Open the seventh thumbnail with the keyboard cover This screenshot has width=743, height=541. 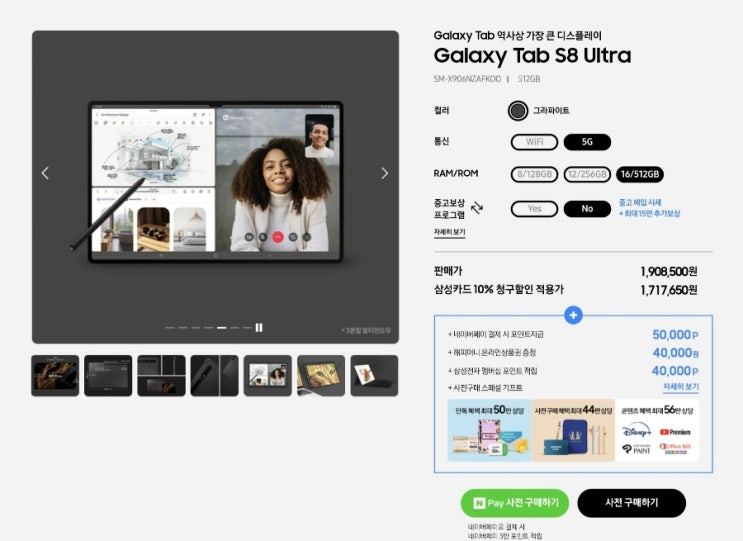pos(374,376)
